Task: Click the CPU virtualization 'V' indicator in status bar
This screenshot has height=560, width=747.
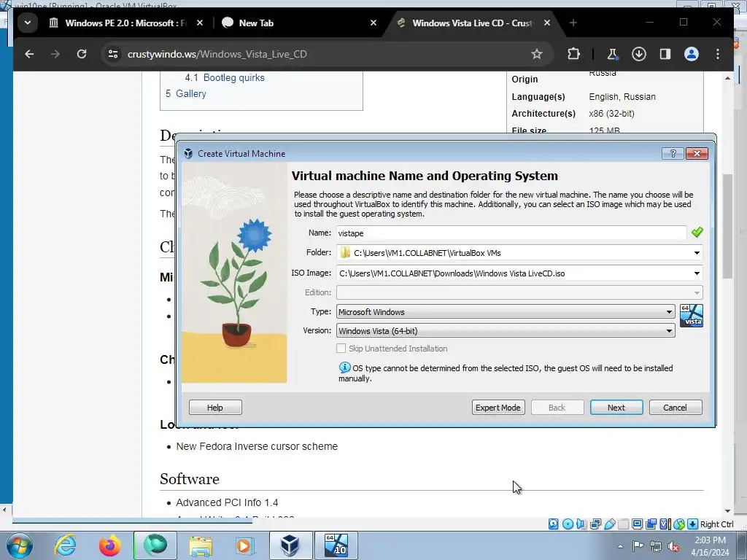Action: coord(665,524)
